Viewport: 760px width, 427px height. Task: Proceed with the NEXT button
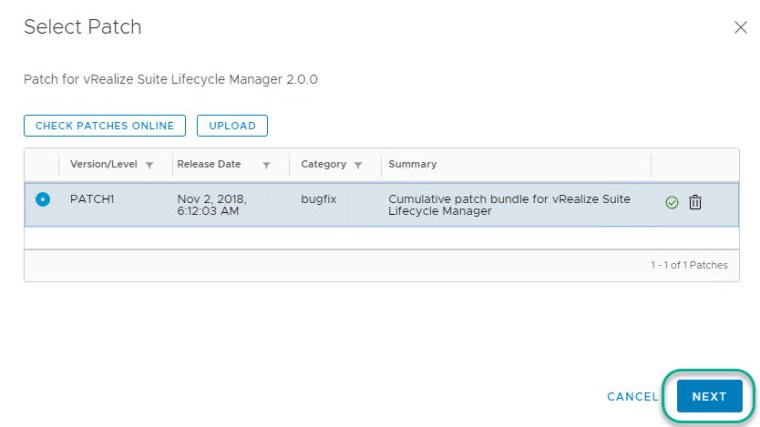point(709,396)
